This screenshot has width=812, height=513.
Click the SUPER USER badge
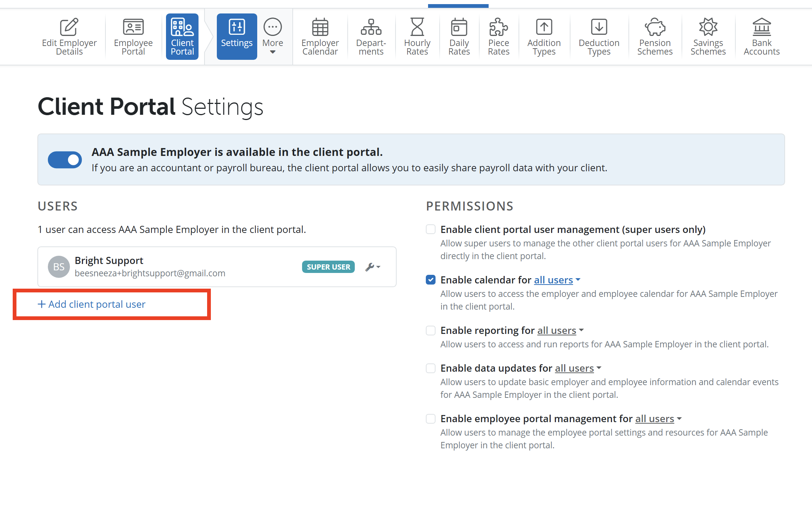pyautogui.click(x=328, y=267)
